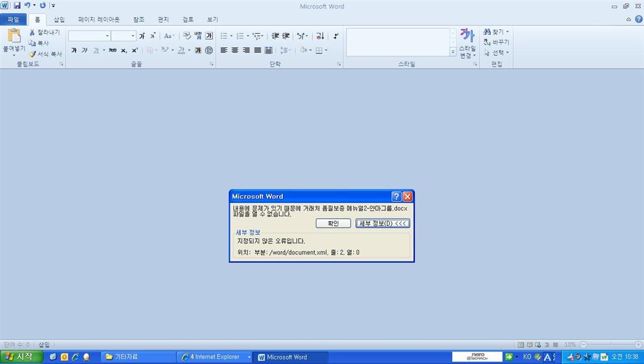Click Copy (복사) in clipboard group
The width and height of the screenshot is (644, 364).
point(39,43)
